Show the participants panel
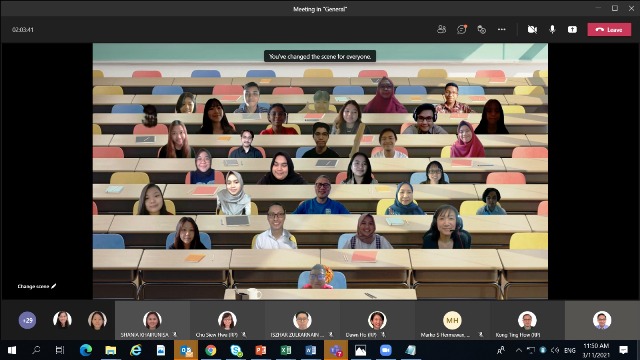 click(x=441, y=29)
